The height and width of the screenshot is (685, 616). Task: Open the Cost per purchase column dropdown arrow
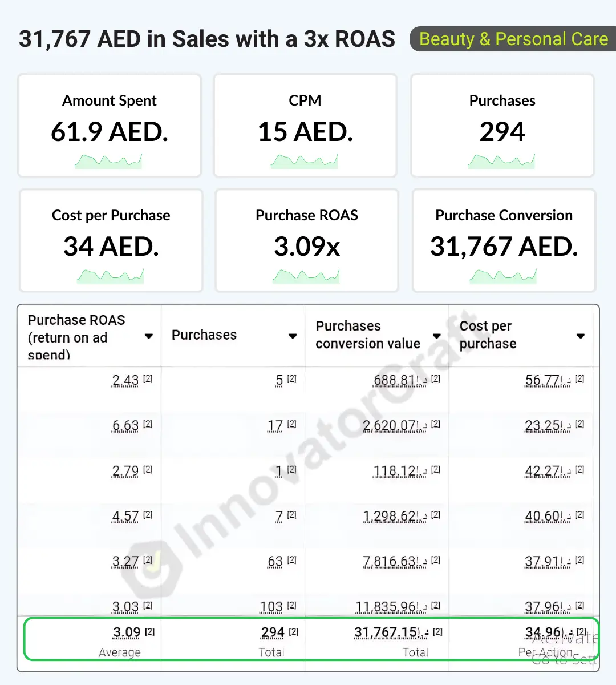[581, 336]
